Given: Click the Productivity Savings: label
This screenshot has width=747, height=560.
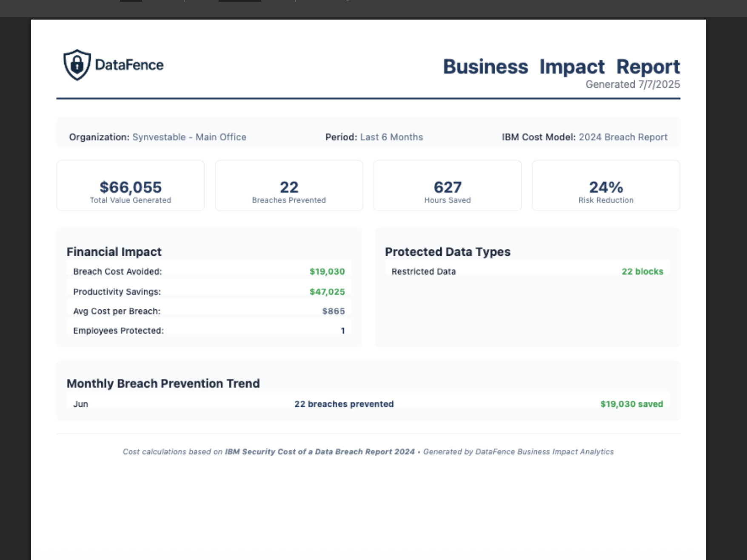Looking at the screenshot, I should pyautogui.click(x=117, y=291).
